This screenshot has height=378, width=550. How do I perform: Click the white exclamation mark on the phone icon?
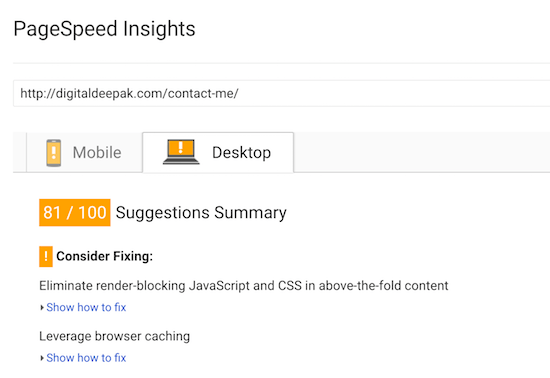tap(54, 153)
